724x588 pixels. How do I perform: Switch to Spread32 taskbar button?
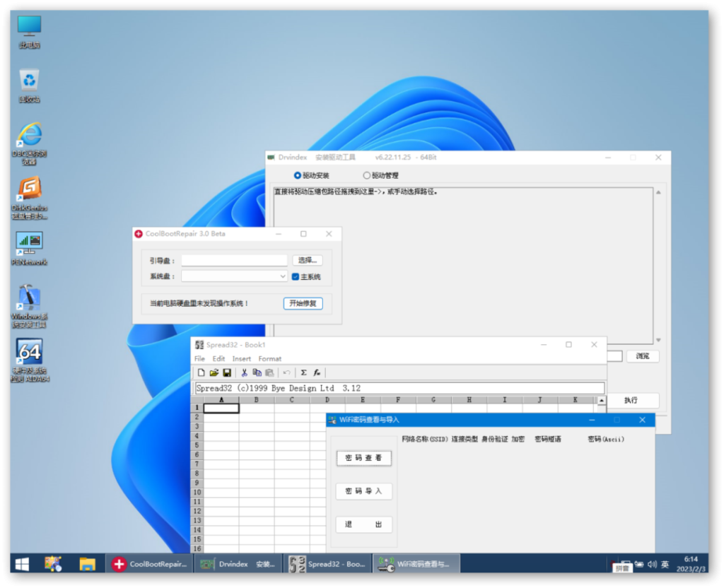[327, 563]
